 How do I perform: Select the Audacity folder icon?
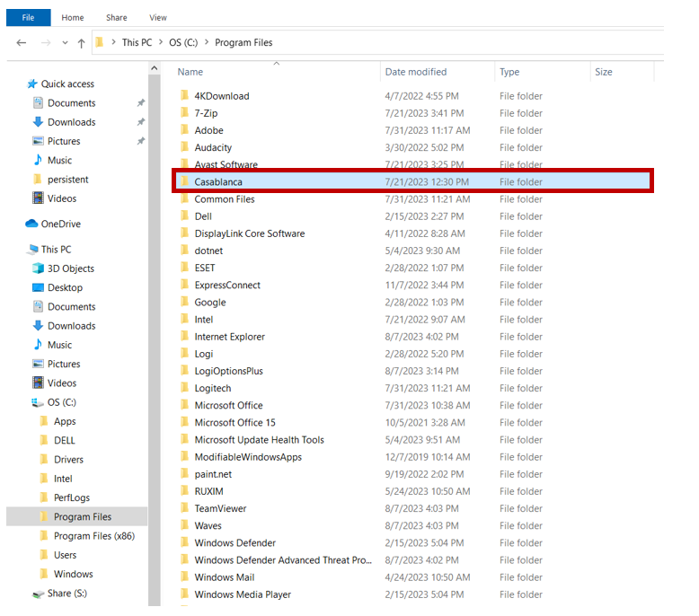(184, 147)
